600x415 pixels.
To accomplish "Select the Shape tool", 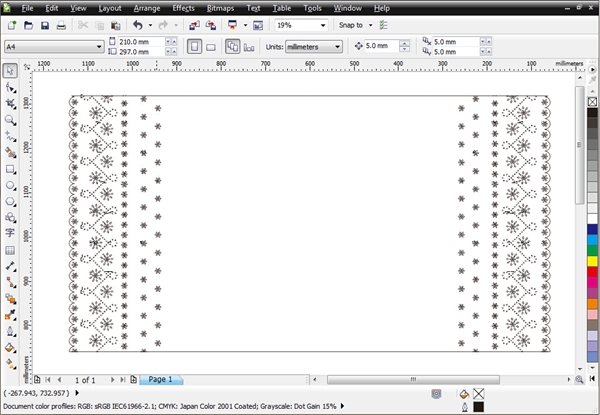I will coord(10,88).
